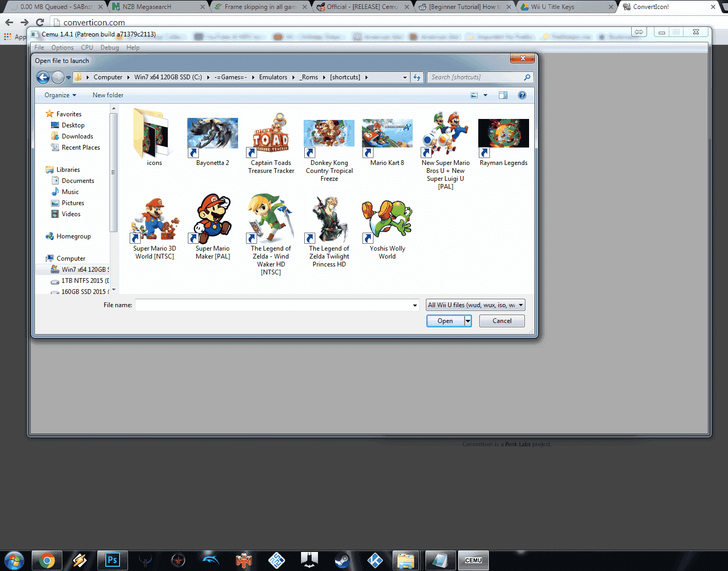The width and height of the screenshot is (728, 571).
Task: Switch to CEMU taskbar button
Action: click(x=474, y=560)
